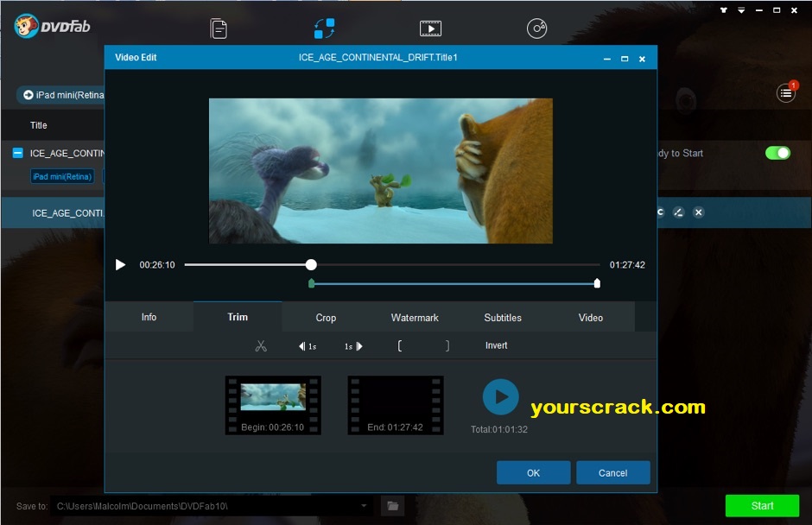Play the video preview

[x=120, y=265]
